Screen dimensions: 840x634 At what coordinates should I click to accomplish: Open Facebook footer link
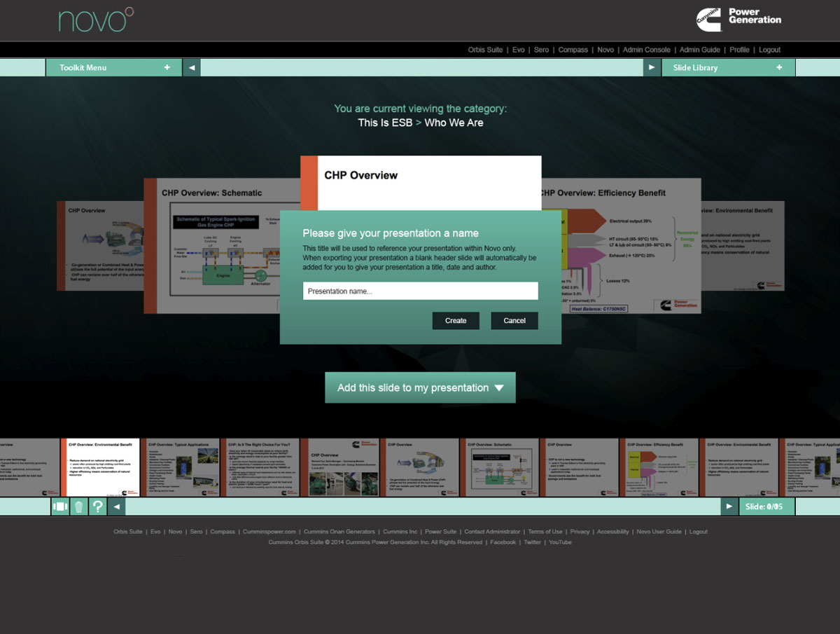(x=503, y=542)
